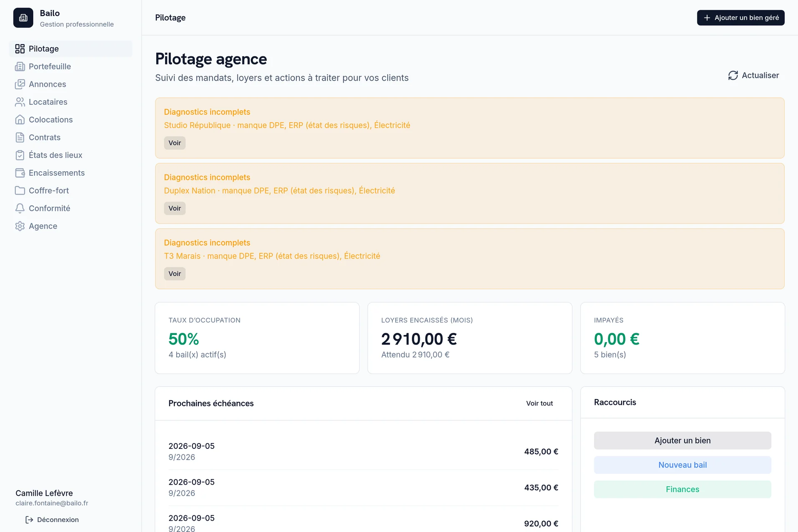
Task: Click the États des lieux clipboard icon
Action: coord(20,155)
